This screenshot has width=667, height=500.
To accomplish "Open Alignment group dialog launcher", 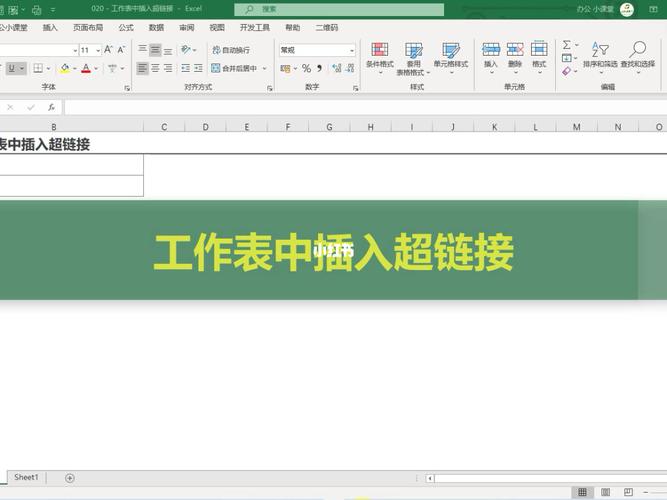I will [270, 88].
